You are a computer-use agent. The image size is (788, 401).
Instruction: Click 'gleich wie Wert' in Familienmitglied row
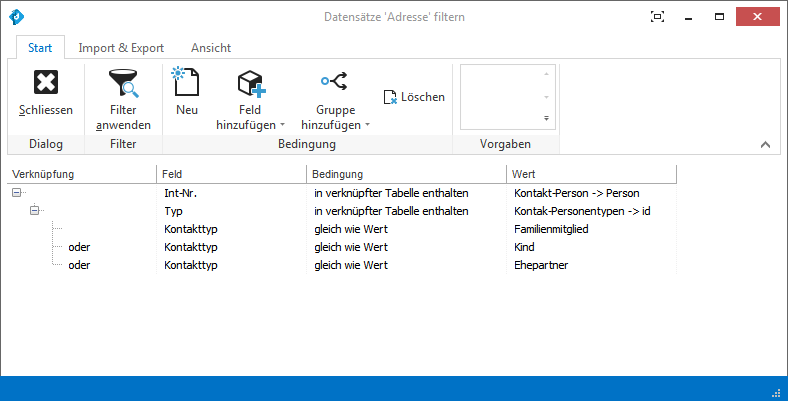[x=351, y=229]
